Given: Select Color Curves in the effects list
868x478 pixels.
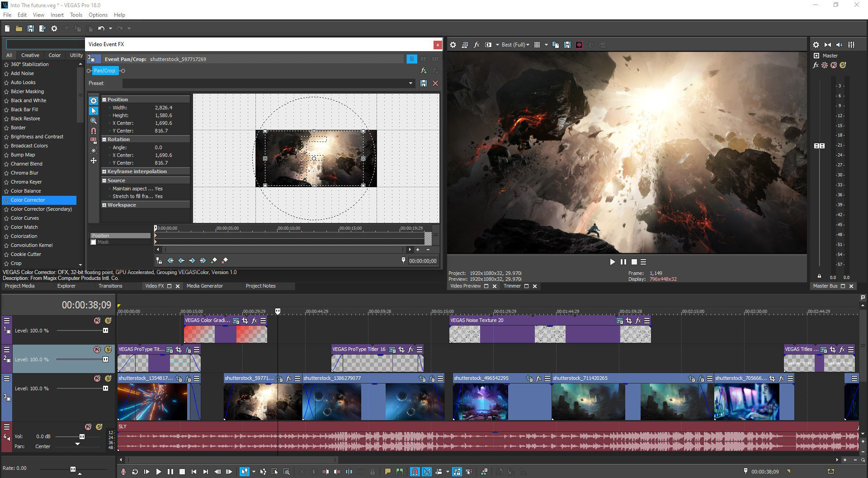Looking at the screenshot, I should [x=25, y=218].
